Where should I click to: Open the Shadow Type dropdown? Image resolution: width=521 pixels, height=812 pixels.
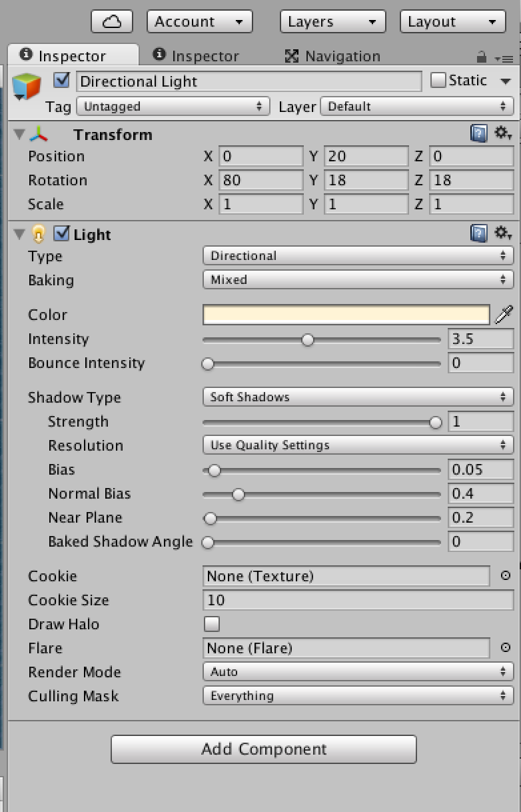point(358,397)
